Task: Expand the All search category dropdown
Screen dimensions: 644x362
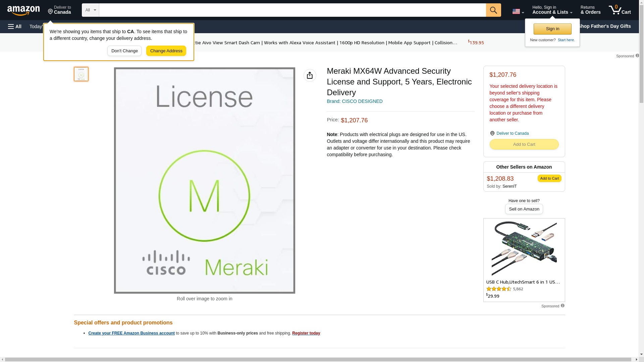Action: coord(90,10)
